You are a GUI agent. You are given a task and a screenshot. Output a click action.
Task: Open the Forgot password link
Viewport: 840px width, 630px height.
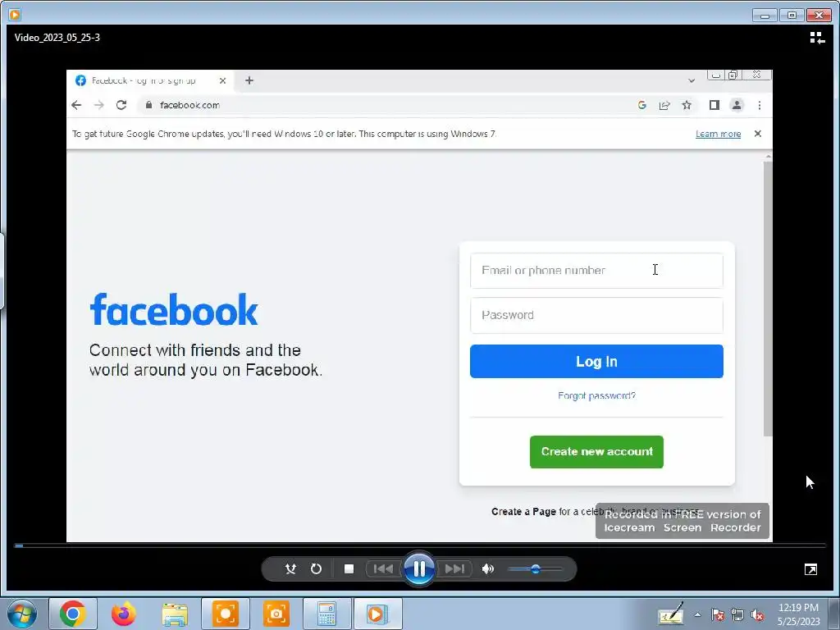[596, 396]
